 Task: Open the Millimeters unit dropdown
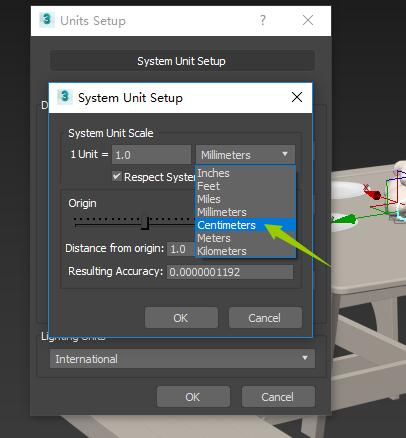[245, 155]
